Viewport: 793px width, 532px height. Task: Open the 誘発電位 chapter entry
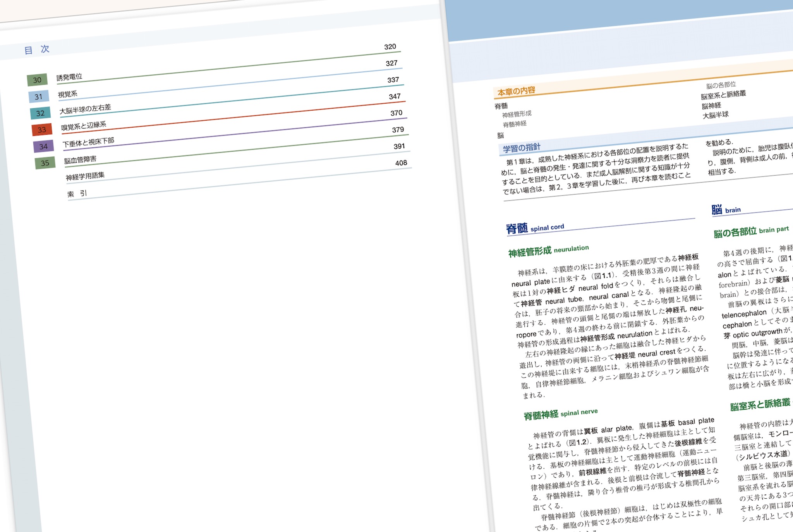coord(69,77)
